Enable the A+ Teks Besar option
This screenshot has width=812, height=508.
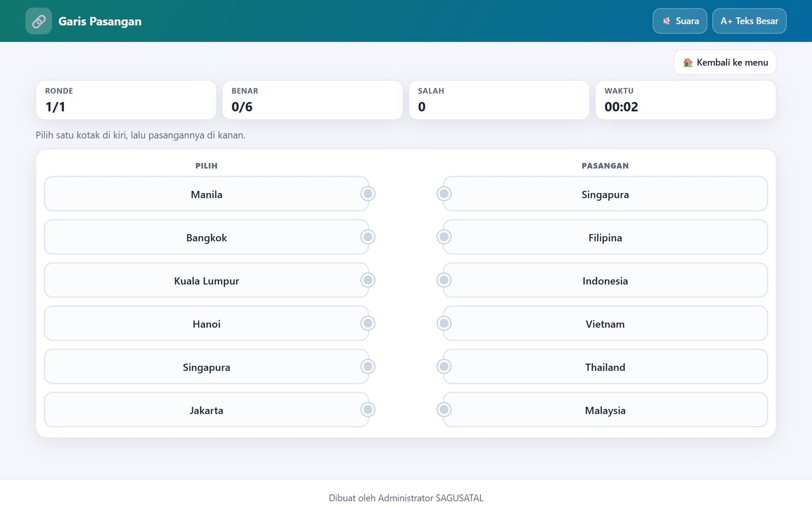[749, 21]
